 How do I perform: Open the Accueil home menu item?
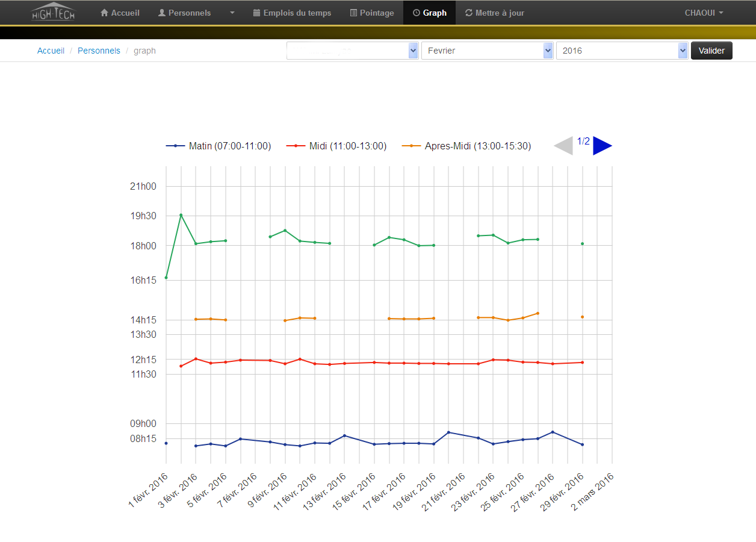tap(120, 13)
